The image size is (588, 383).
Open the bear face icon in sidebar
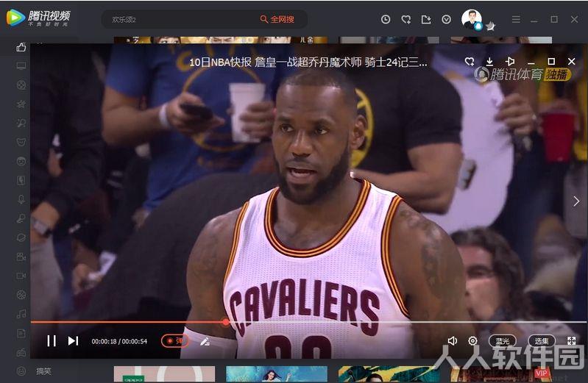tap(21, 142)
